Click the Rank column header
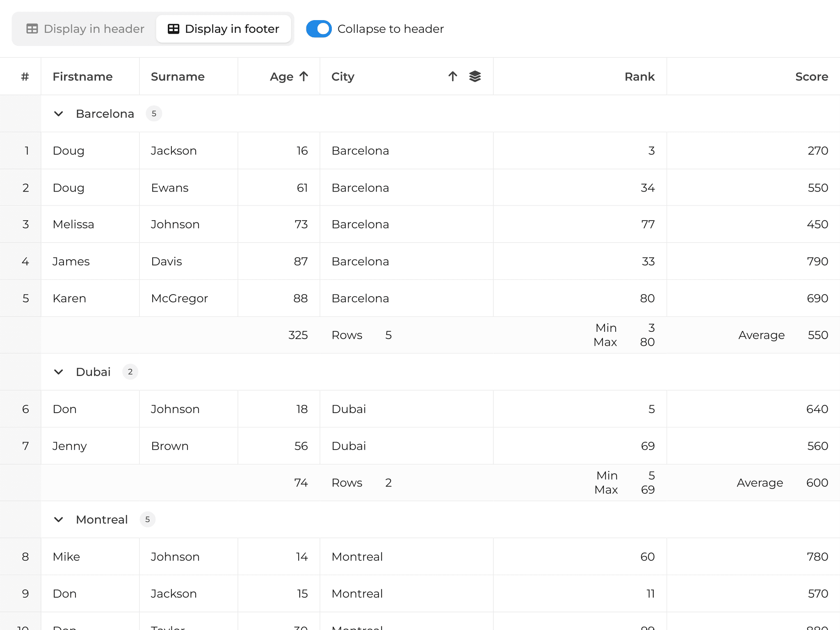The image size is (840, 630). click(639, 76)
